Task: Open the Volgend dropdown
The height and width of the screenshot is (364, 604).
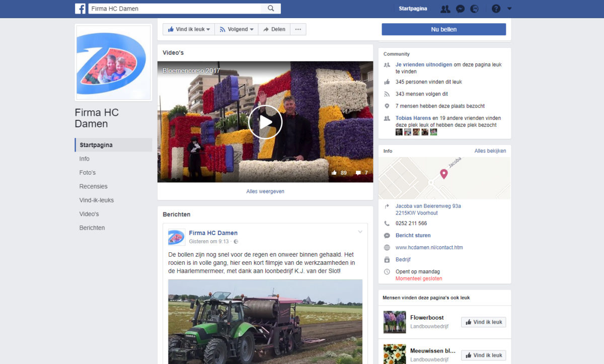Action: pyautogui.click(x=237, y=29)
